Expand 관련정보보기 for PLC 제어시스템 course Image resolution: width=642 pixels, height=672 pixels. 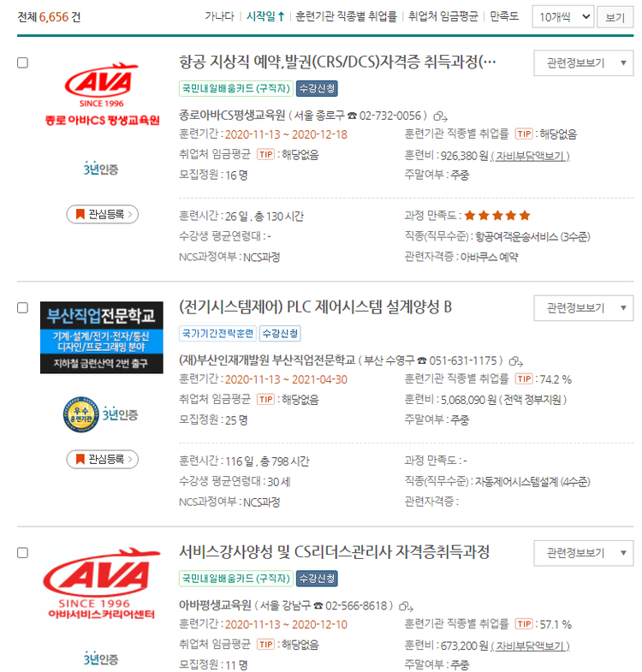pos(583,308)
